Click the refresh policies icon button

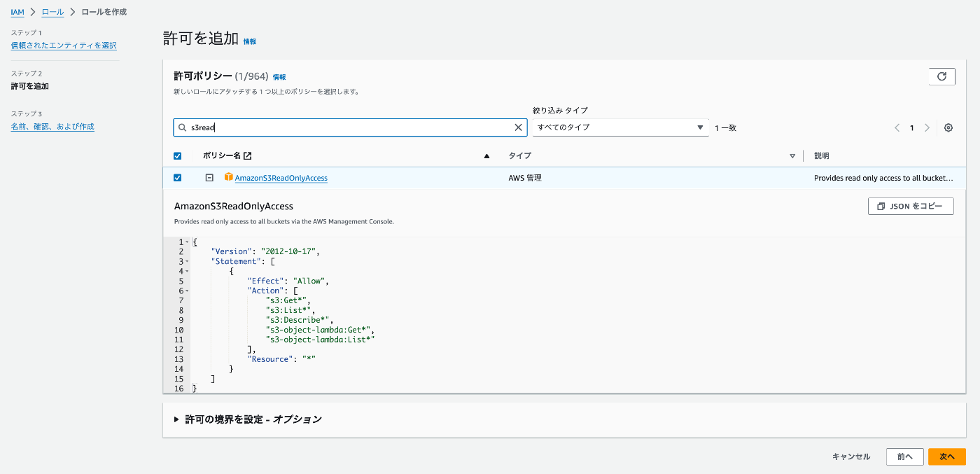(941, 76)
